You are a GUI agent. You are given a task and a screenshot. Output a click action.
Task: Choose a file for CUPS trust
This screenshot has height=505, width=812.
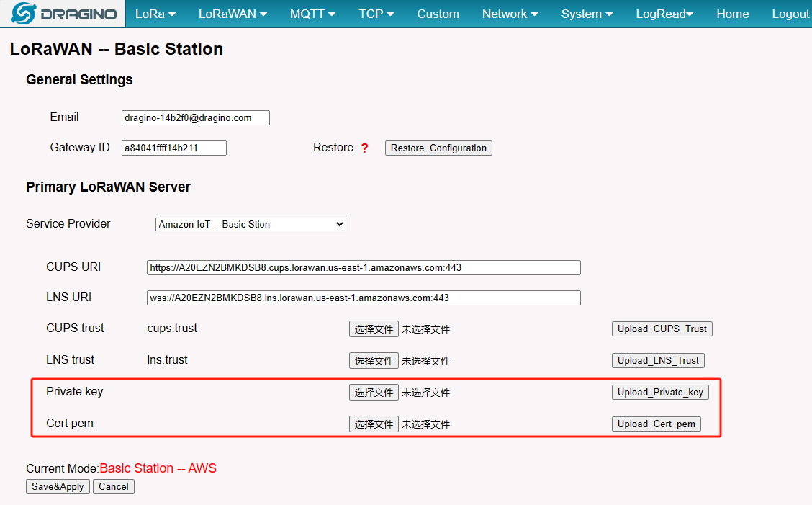point(374,329)
